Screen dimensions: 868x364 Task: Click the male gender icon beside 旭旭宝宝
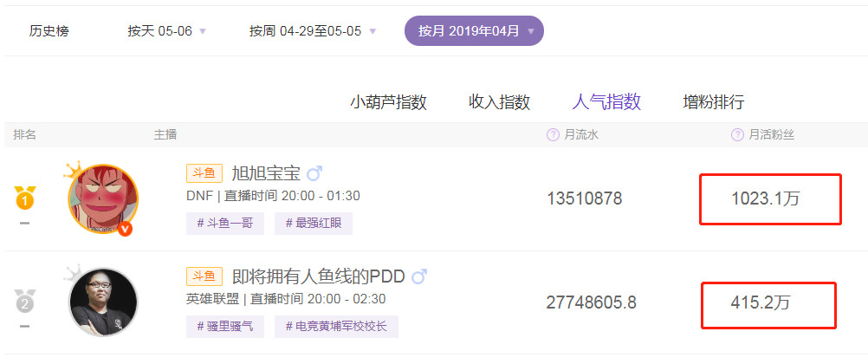tap(314, 173)
